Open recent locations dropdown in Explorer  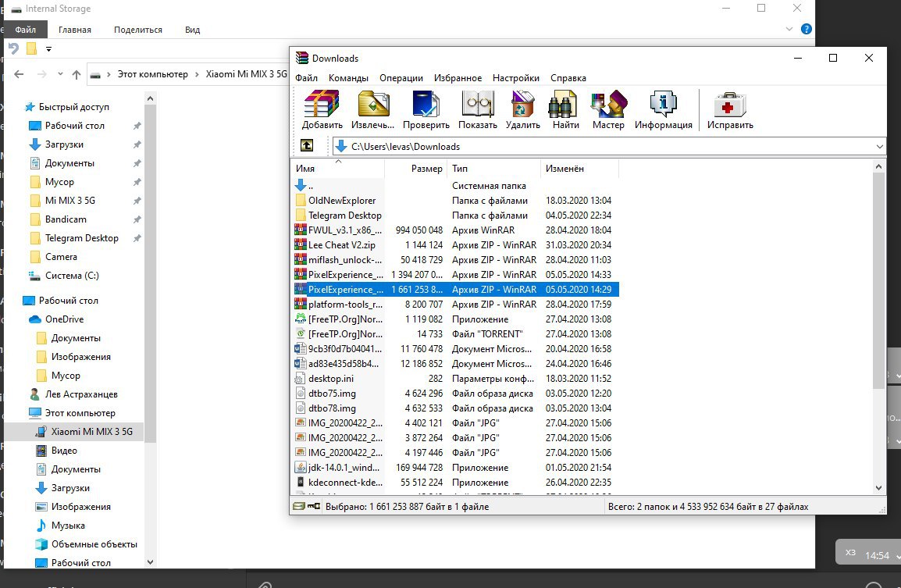(60, 74)
